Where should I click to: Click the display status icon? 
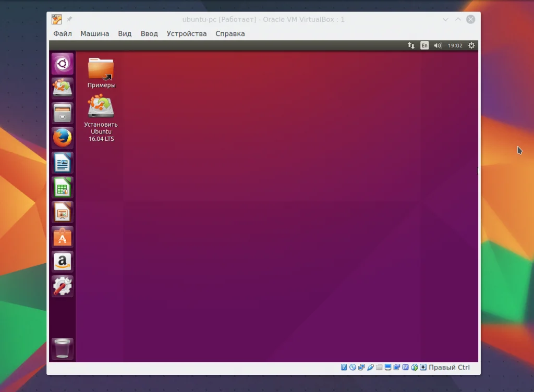pyautogui.click(x=388, y=367)
